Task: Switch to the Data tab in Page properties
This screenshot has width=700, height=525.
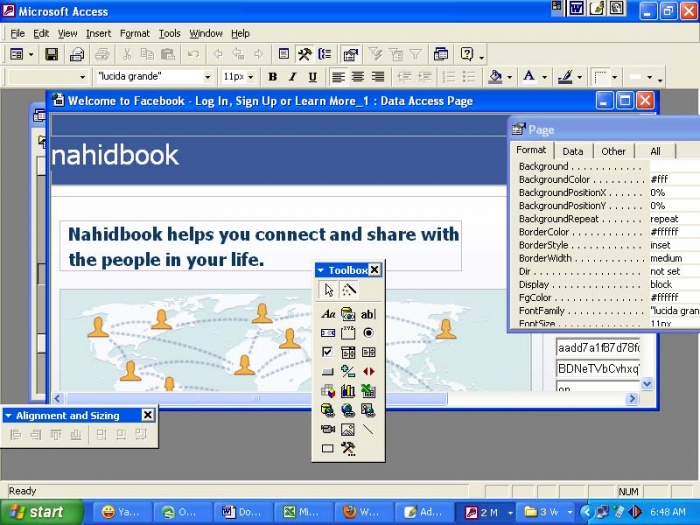Action: tap(573, 151)
